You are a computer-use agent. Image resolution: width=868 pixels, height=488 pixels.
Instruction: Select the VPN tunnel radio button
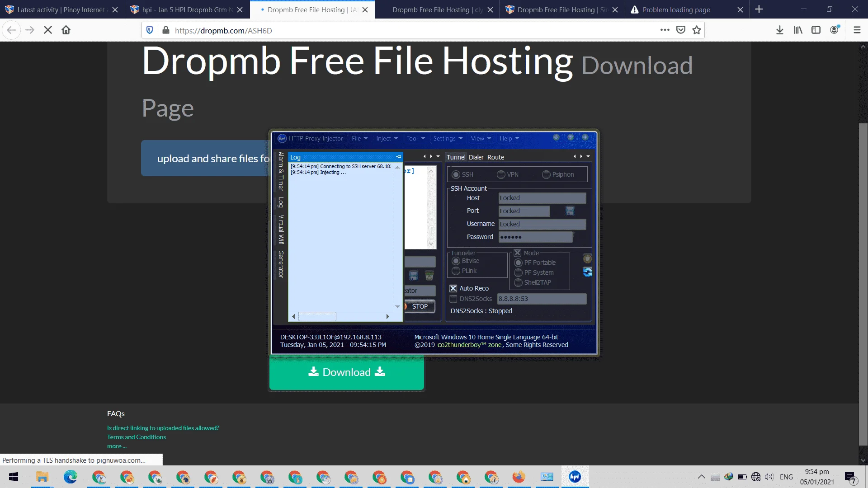pyautogui.click(x=501, y=174)
